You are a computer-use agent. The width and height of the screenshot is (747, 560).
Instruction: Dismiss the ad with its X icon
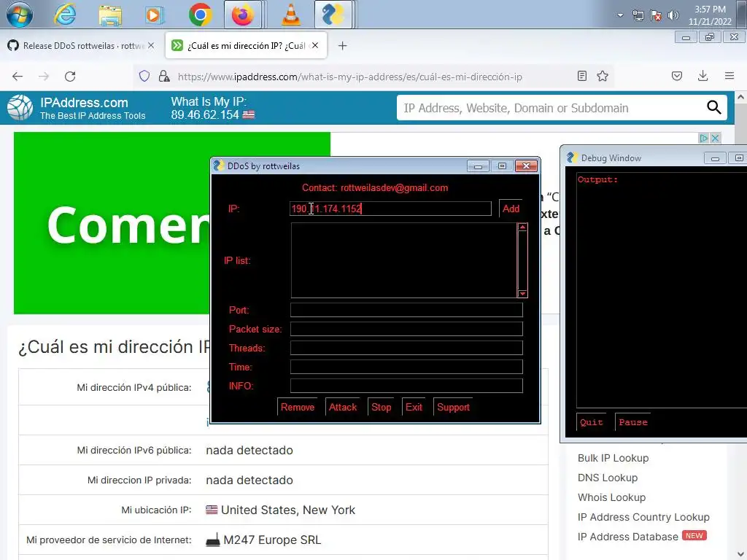(715, 138)
